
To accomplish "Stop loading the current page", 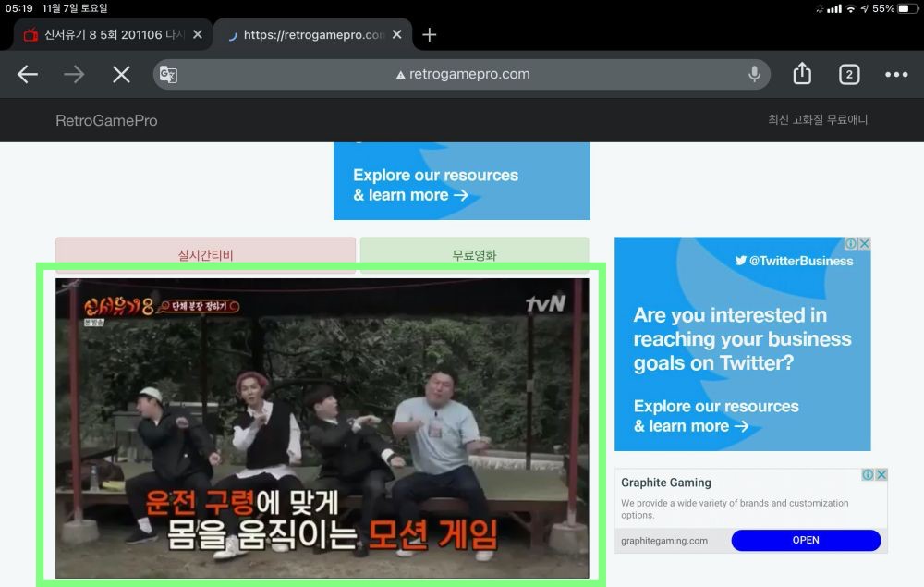I will [x=121, y=75].
